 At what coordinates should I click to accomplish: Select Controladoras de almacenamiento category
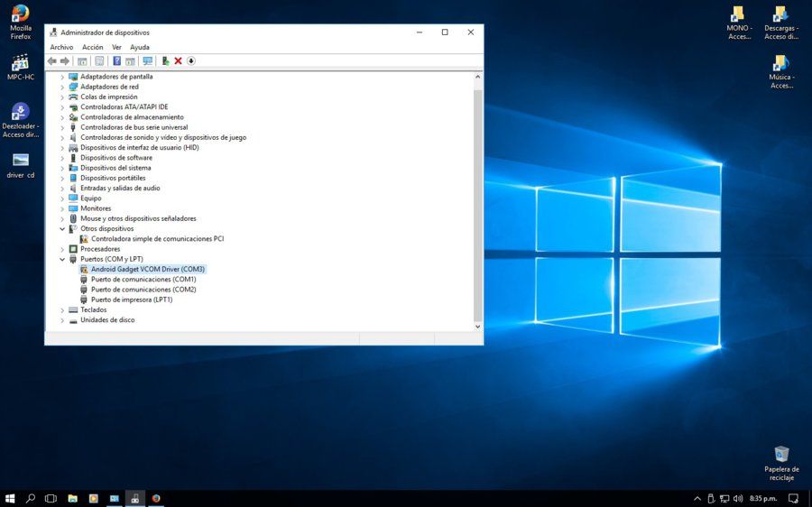[132, 117]
